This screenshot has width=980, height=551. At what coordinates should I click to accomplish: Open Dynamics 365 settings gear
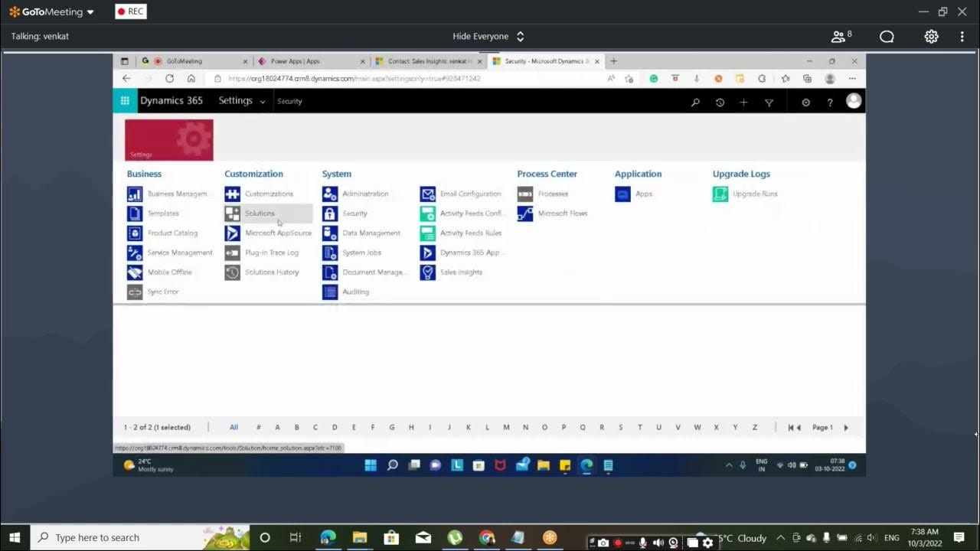tap(805, 102)
